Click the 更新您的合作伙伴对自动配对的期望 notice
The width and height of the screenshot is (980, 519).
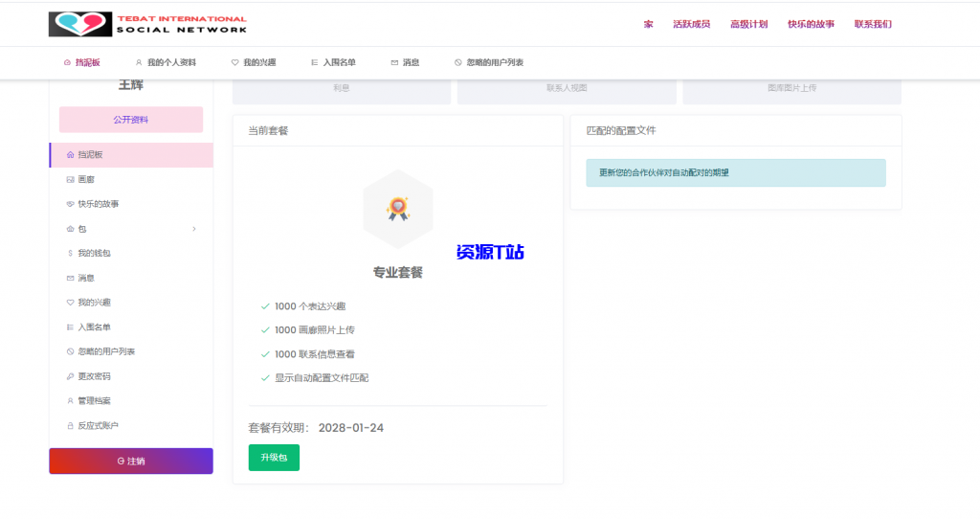click(x=736, y=172)
